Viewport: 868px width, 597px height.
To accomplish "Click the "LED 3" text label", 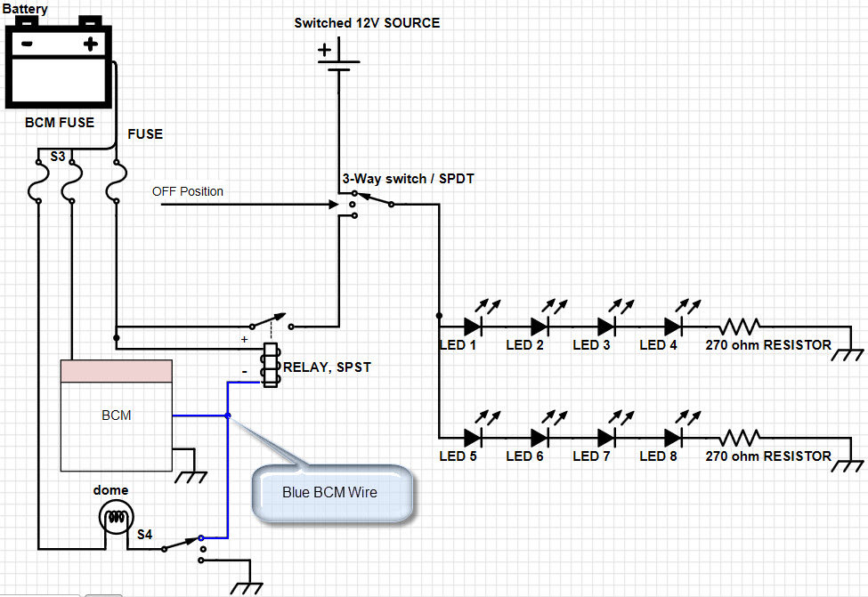I will (x=591, y=344).
